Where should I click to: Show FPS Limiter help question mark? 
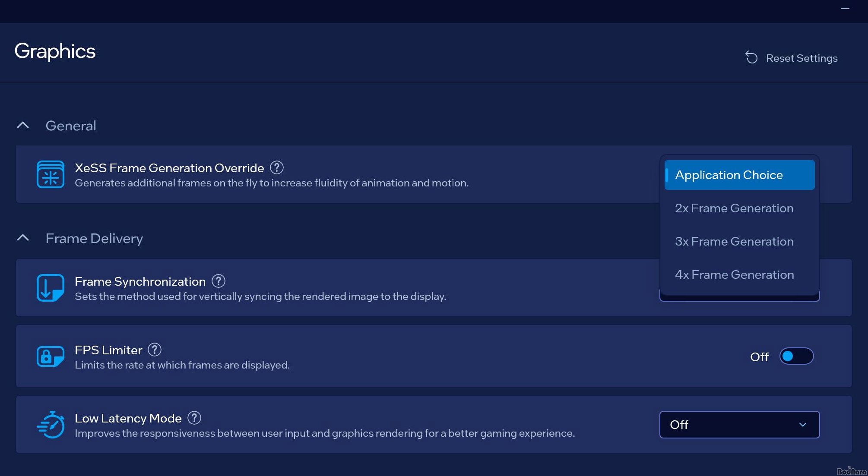155,350
